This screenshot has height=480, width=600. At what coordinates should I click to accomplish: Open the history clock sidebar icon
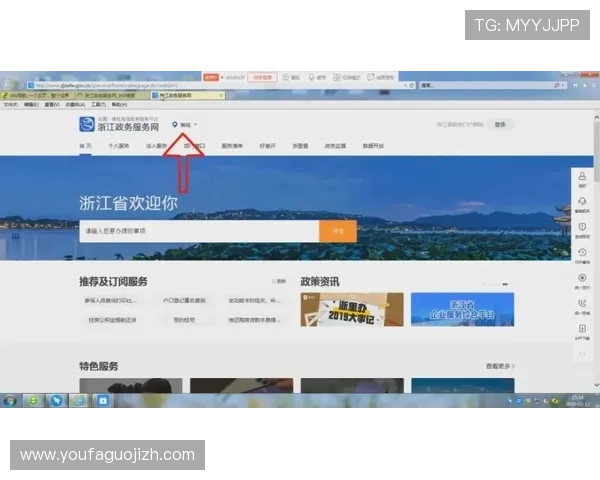click(582, 252)
